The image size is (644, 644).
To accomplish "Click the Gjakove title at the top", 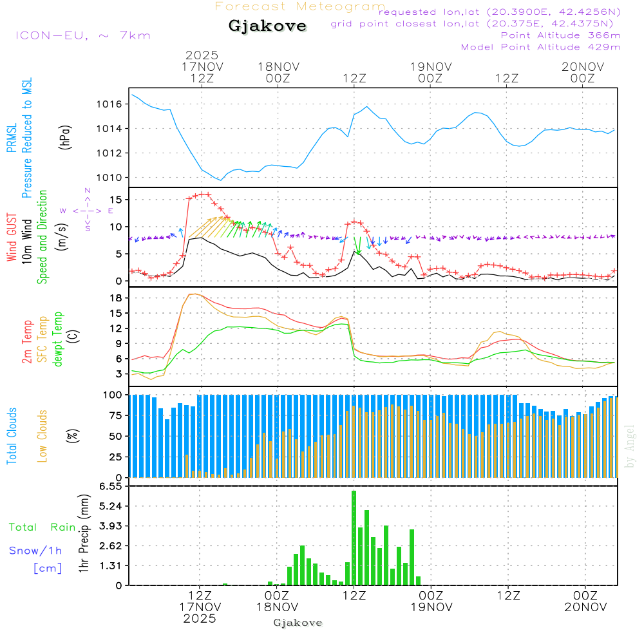I will [x=267, y=26].
